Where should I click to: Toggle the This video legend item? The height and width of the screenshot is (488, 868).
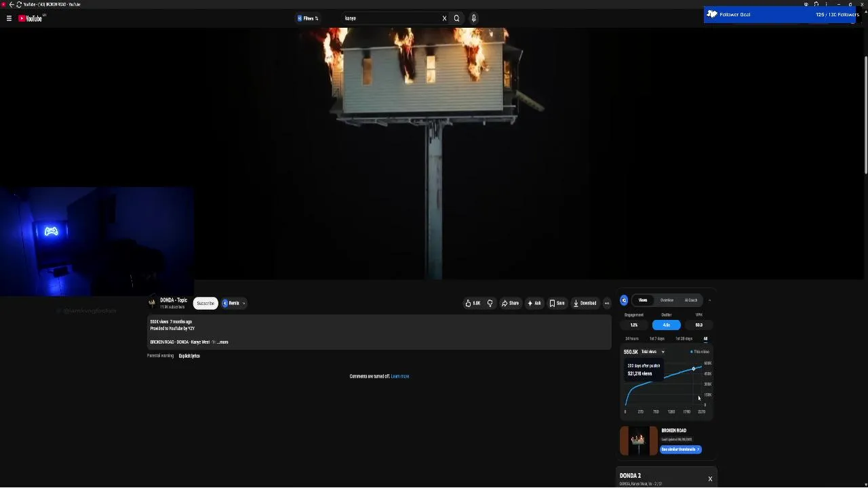click(700, 352)
